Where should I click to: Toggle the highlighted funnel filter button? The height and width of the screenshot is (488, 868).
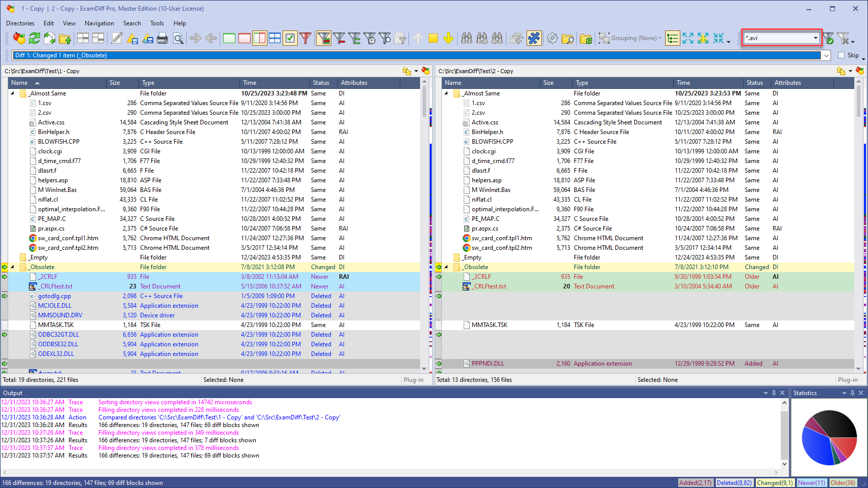[324, 38]
